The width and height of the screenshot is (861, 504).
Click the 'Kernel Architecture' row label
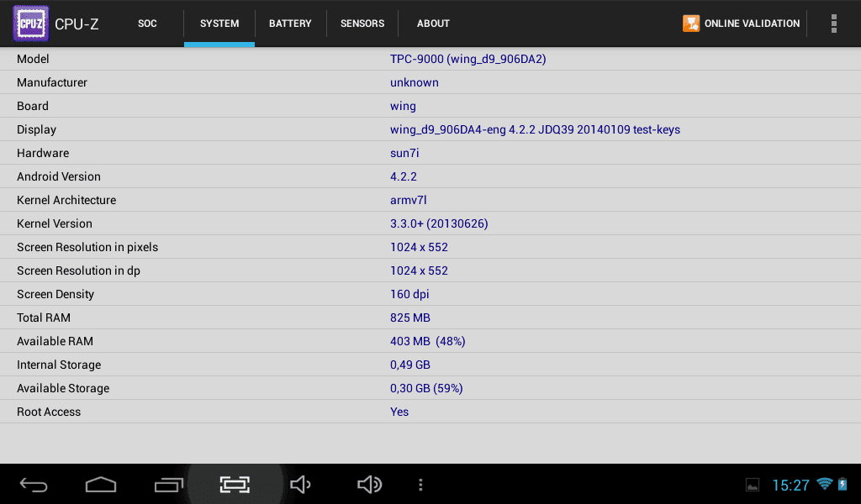click(66, 200)
